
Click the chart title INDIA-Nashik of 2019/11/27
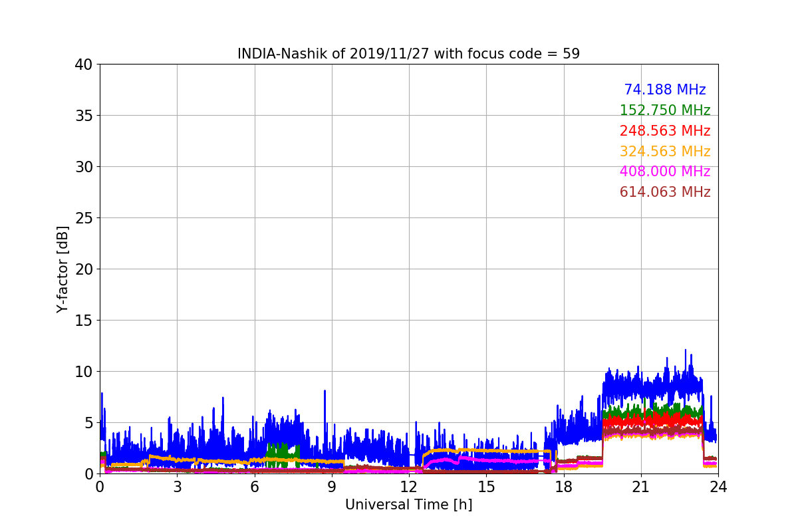coord(408,54)
